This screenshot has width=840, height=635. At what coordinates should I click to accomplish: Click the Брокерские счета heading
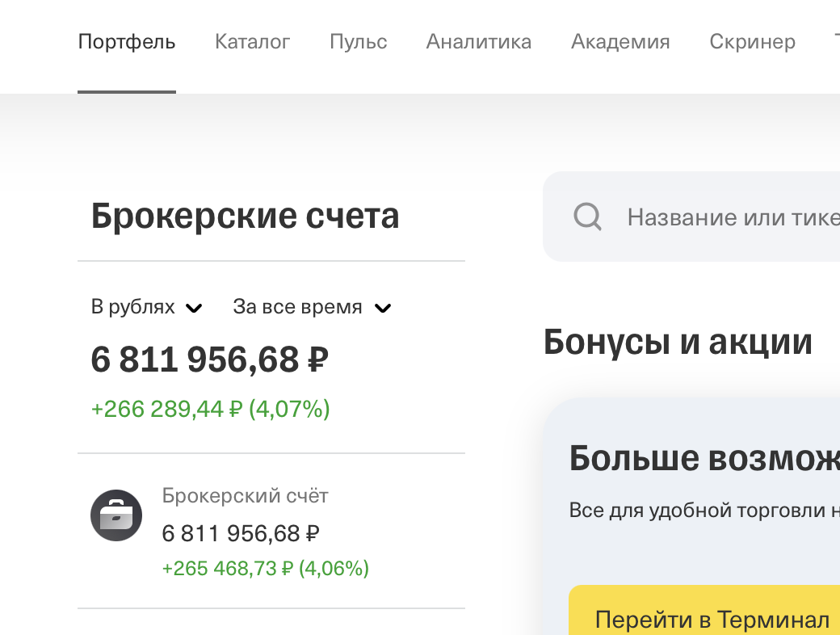click(245, 216)
